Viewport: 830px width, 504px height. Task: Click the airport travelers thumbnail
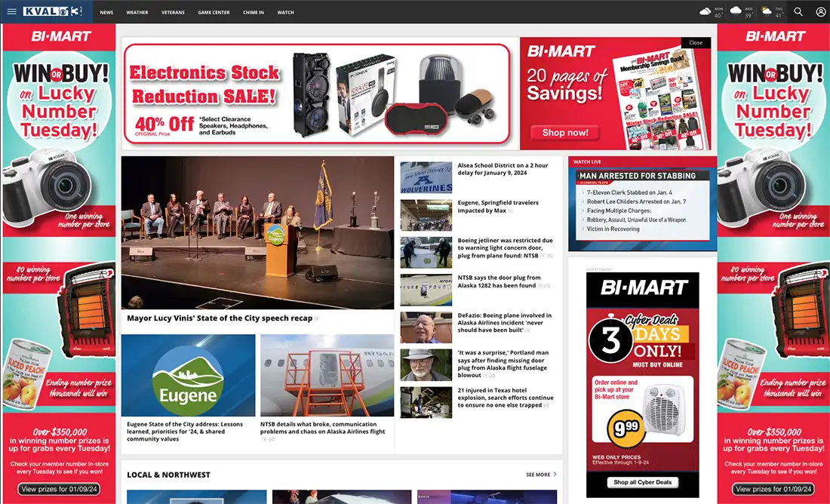pos(426,215)
